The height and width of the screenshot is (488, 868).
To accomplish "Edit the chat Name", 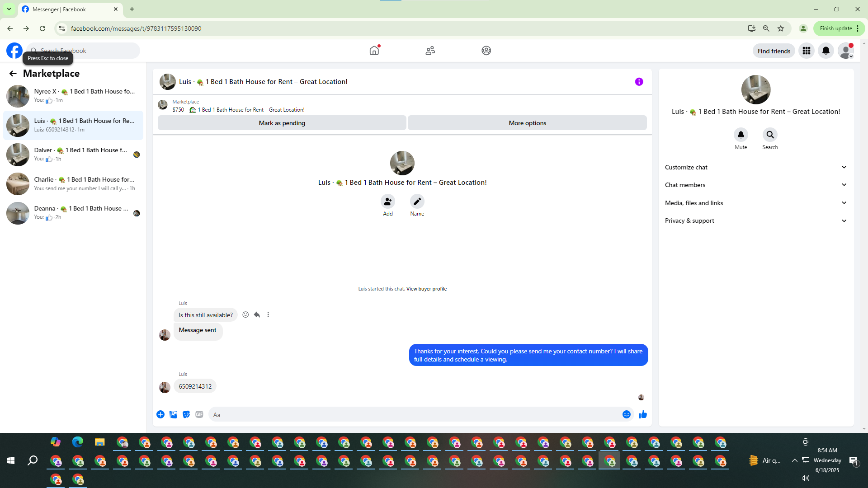I will pyautogui.click(x=417, y=202).
